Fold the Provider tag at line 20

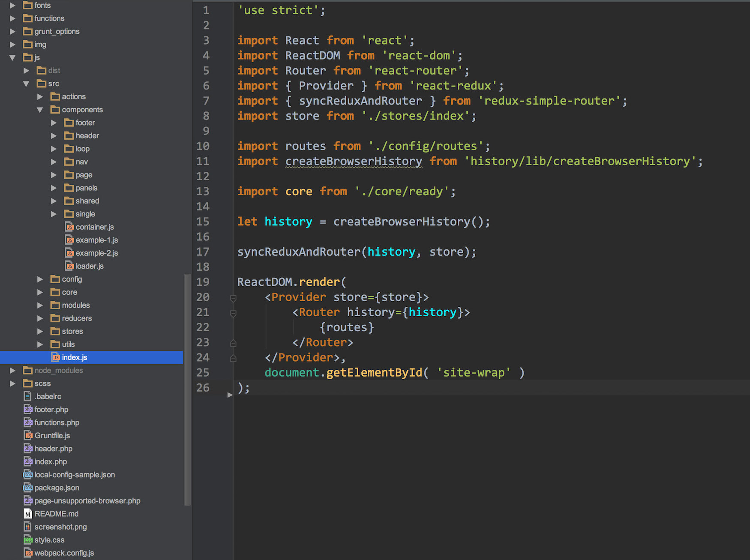click(x=233, y=298)
